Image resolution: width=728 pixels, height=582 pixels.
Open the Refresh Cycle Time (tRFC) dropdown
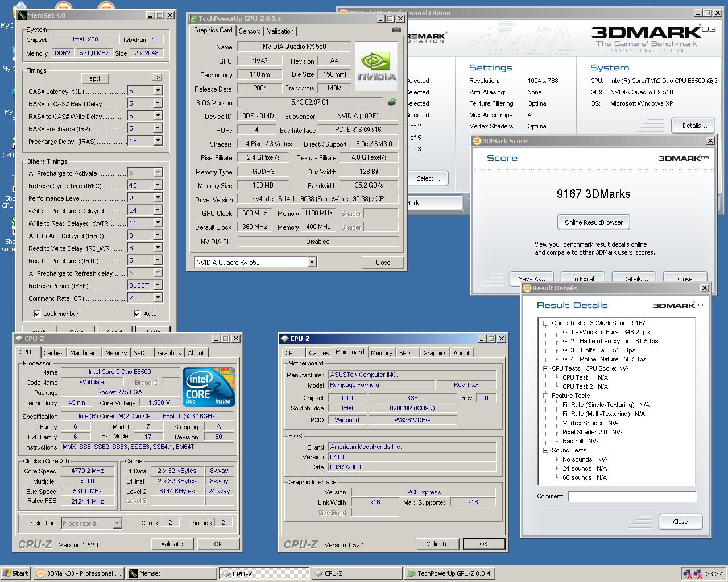point(158,185)
